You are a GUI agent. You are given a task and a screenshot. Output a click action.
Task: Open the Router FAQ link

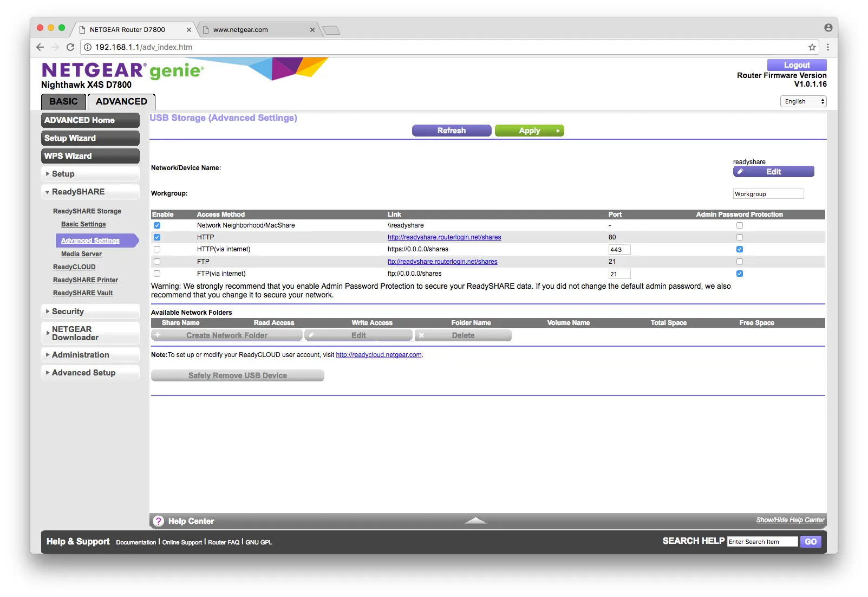[x=224, y=542]
